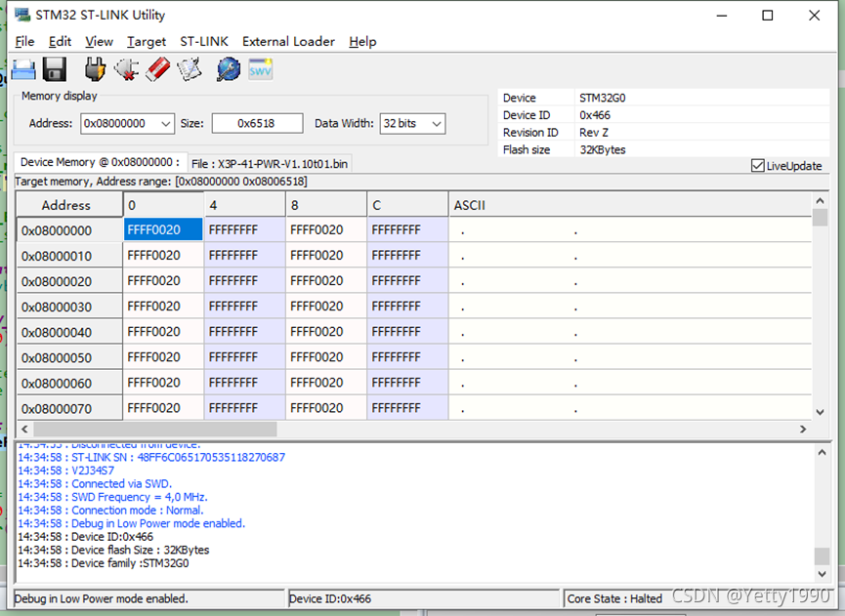Switch to Device Memory @ 0x08000000 tab
845x616 pixels.
pos(101,162)
